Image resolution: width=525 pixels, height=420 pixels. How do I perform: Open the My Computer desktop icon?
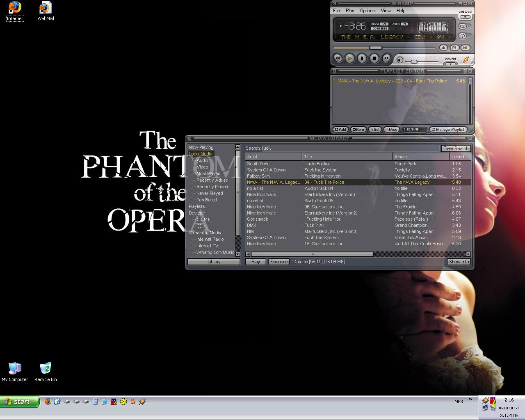15,372
